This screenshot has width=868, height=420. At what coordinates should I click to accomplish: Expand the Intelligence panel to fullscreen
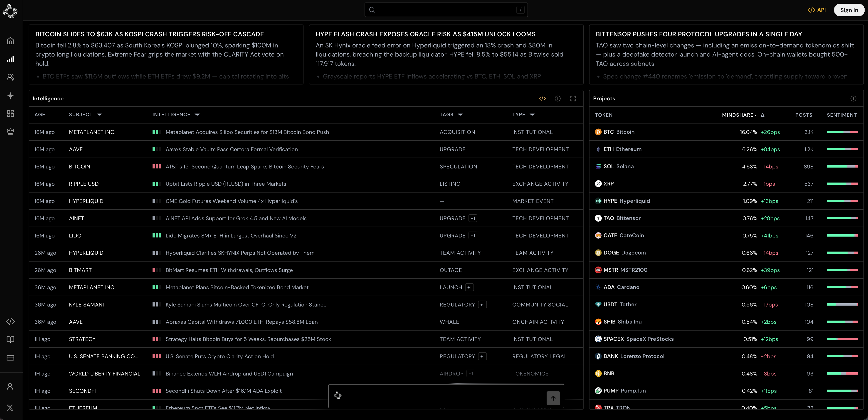tap(573, 99)
